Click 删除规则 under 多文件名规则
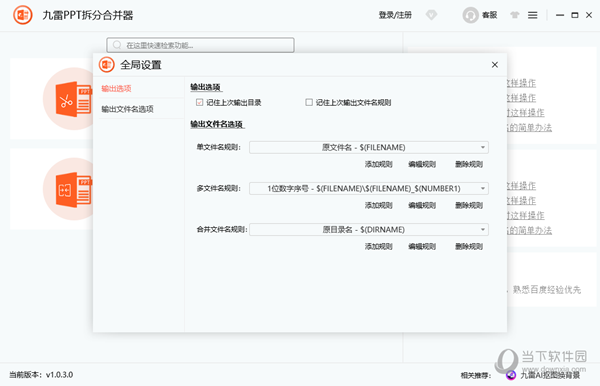 (469, 205)
